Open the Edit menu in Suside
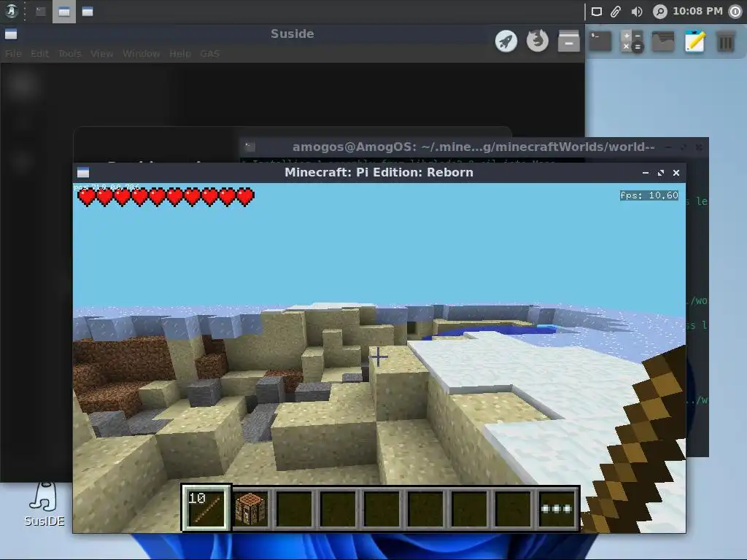 [x=39, y=54]
